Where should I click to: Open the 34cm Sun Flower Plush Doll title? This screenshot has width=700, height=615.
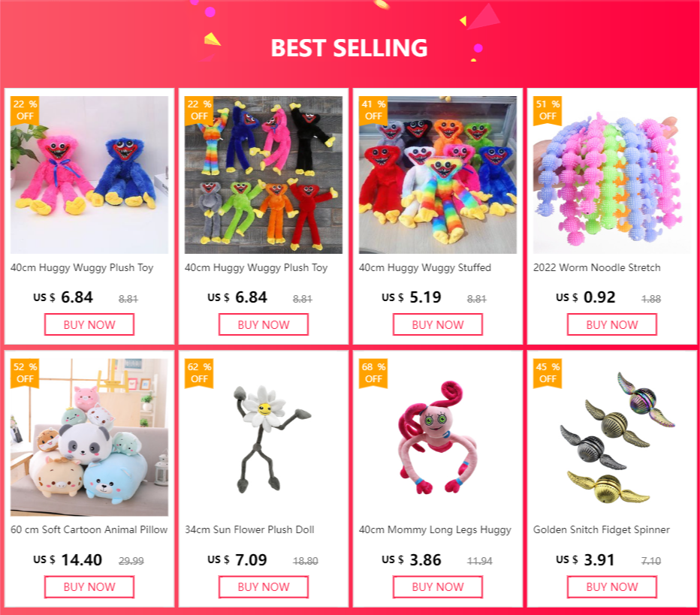tap(249, 529)
